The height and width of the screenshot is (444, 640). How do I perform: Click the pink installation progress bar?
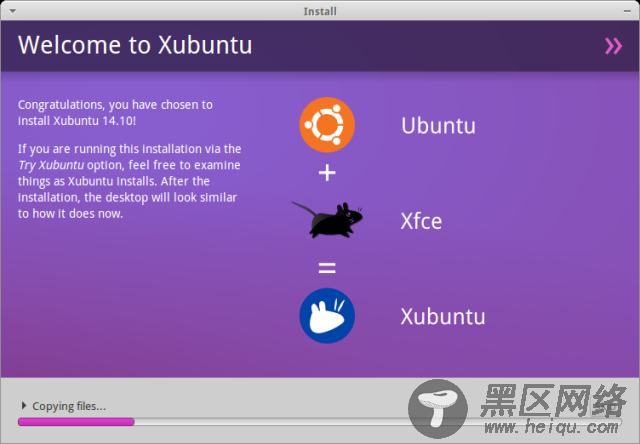pos(320,422)
